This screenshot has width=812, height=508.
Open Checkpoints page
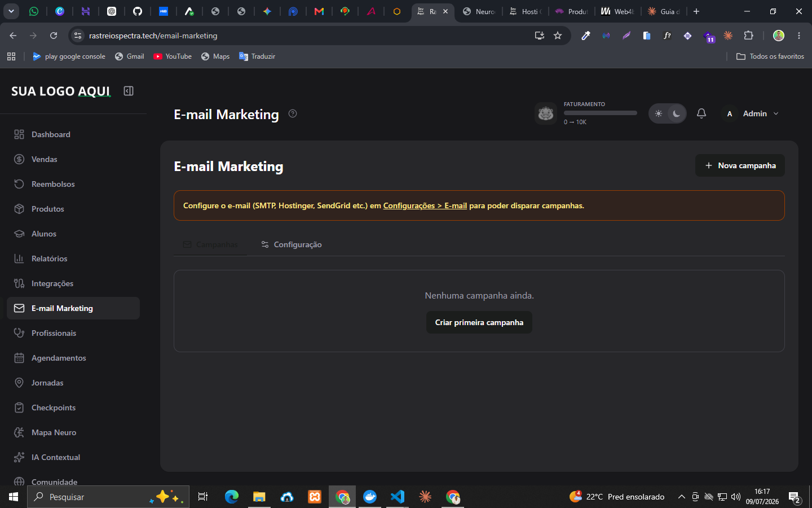click(73, 408)
